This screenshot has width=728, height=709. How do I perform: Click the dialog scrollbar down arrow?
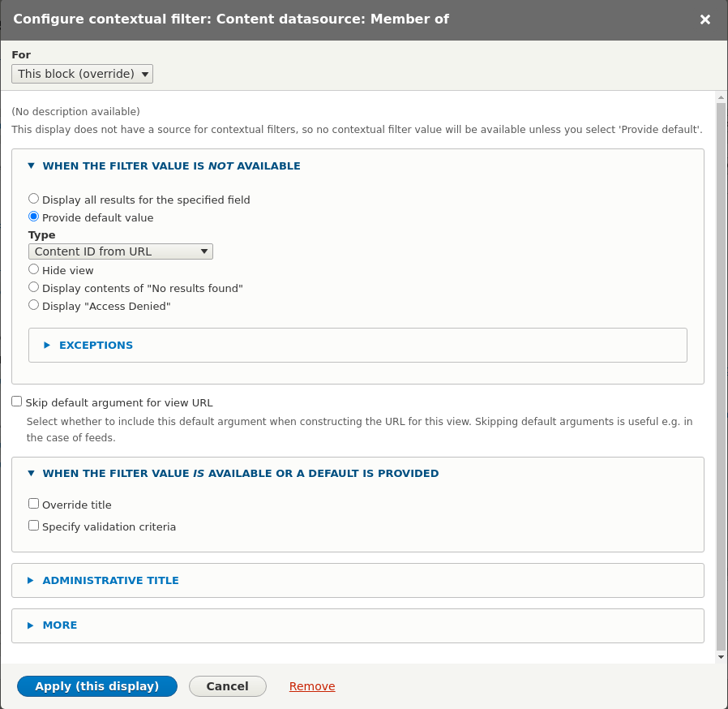point(721,655)
